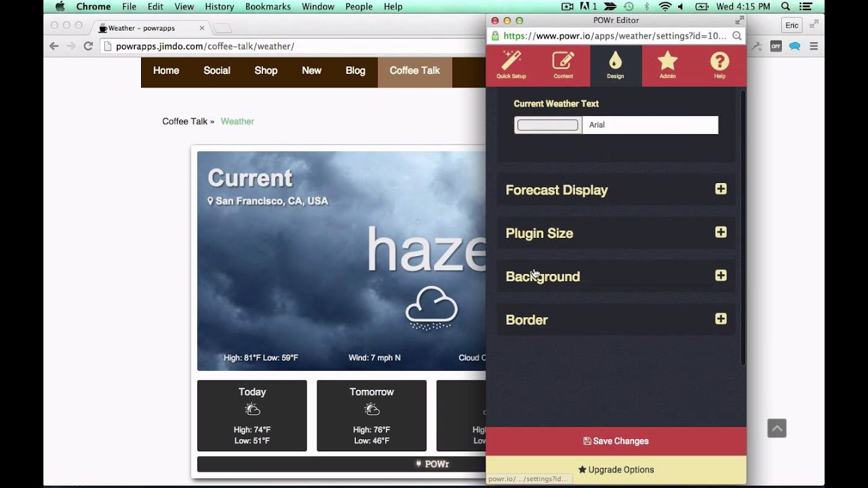The image size is (868, 488).
Task: Click Weather breadcrumb link
Action: point(237,121)
